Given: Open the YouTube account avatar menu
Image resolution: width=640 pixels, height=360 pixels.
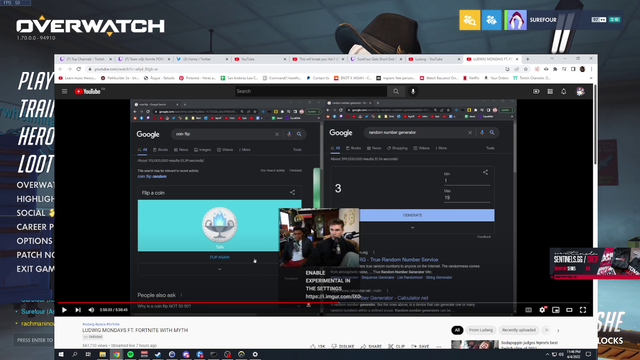Looking at the screenshot, I should tap(580, 91).
